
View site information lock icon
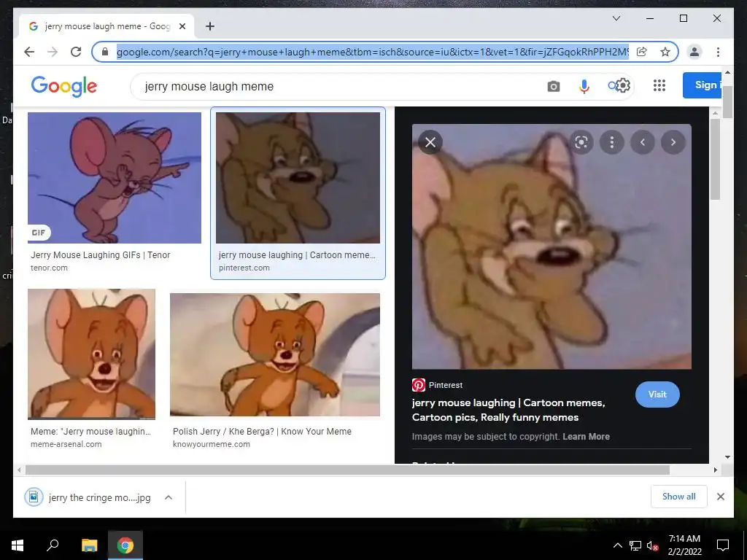105,52
